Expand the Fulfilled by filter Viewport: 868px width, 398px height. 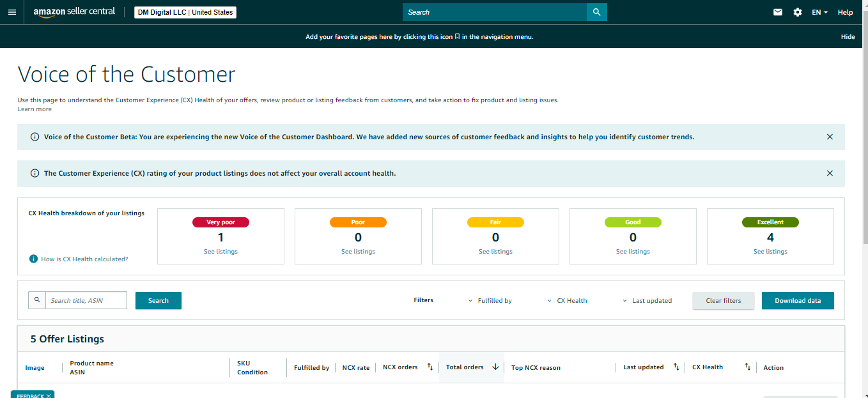tap(490, 300)
